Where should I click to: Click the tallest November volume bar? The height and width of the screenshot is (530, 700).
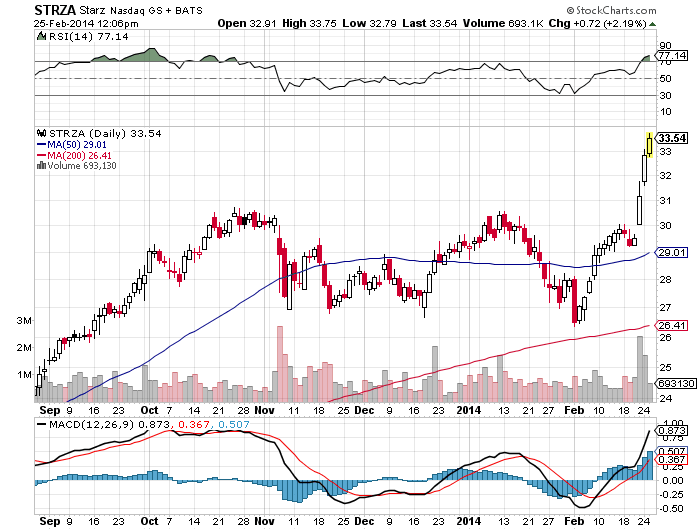[280, 364]
